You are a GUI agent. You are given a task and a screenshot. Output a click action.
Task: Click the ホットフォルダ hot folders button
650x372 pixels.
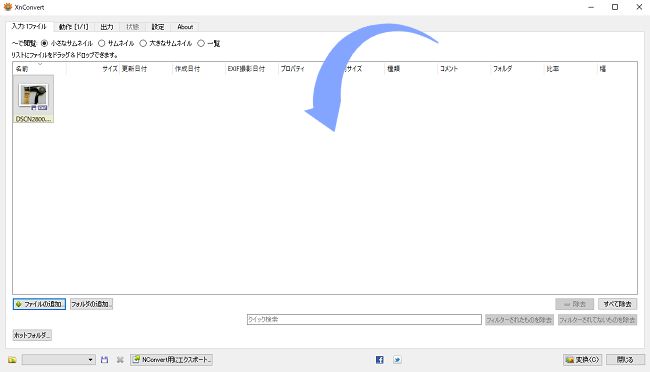tap(32, 335)
